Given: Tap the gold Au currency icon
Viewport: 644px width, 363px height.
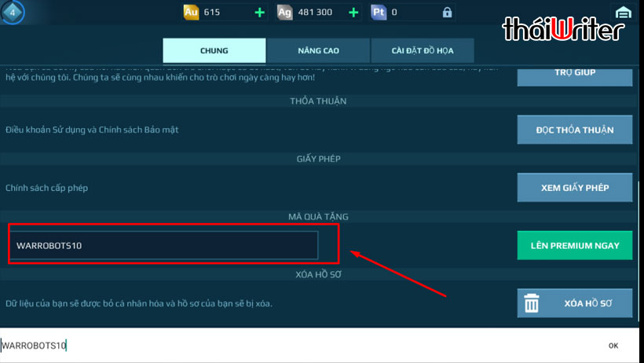Looking at the screenshot, I should [191, 12].
